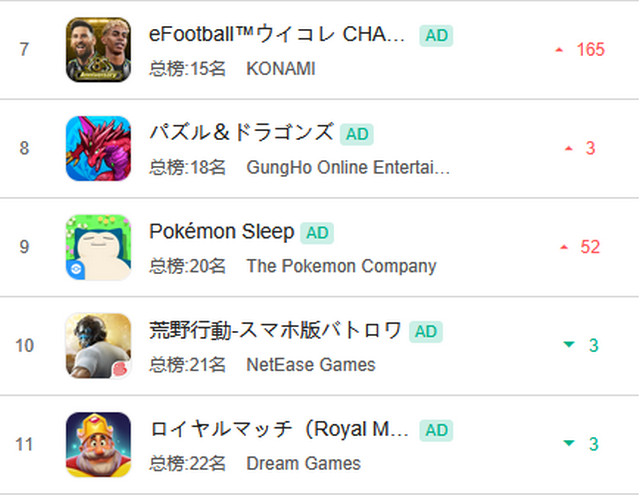Open the eFootball app icon
The height and width of the screenshot is (496, 640).
click(x=98, y=49)
